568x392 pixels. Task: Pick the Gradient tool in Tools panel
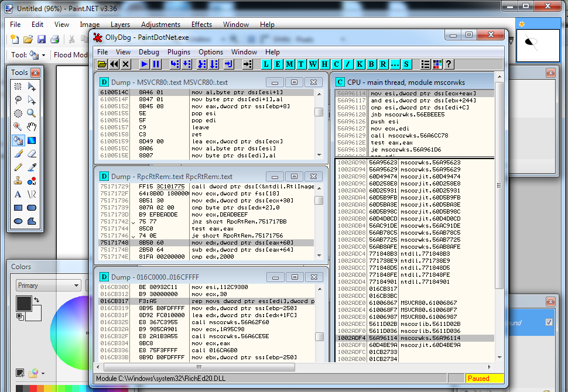[x=32, y=140]
